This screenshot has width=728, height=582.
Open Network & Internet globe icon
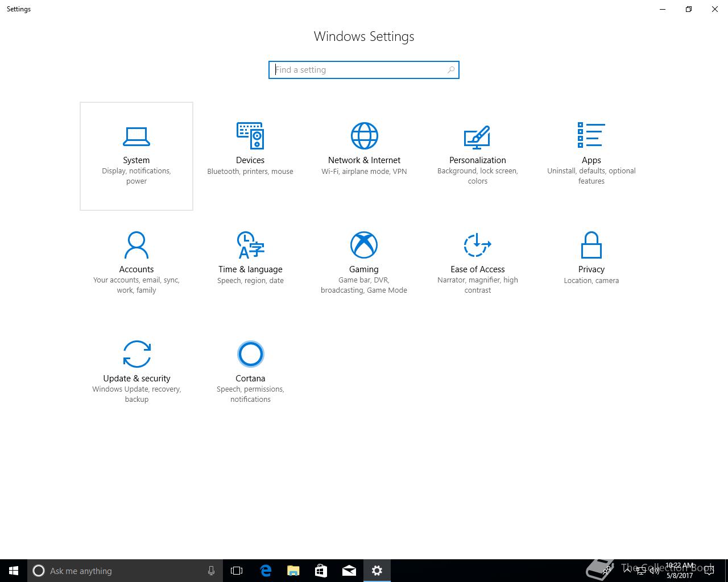(364, 135)
